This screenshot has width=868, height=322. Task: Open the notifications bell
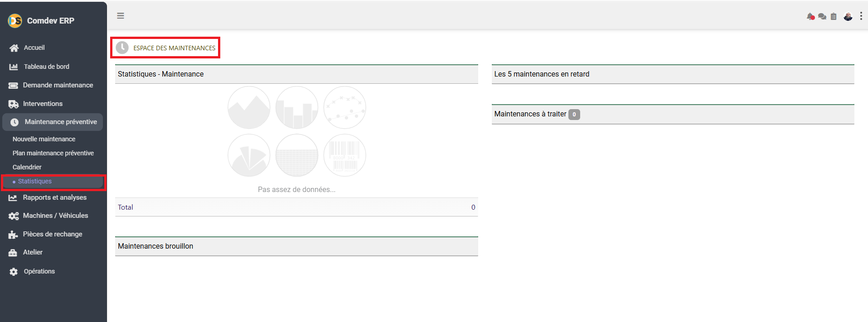click(x=810, y=17)
